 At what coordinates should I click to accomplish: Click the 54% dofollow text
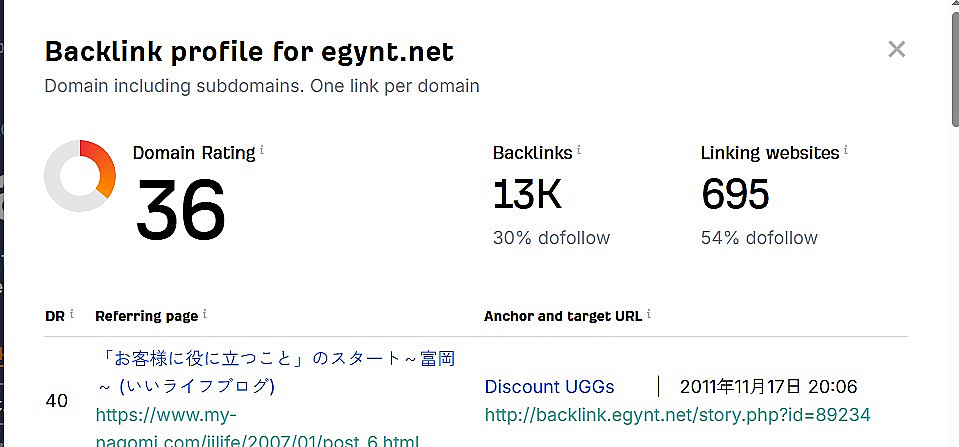[x=759, y=238]
